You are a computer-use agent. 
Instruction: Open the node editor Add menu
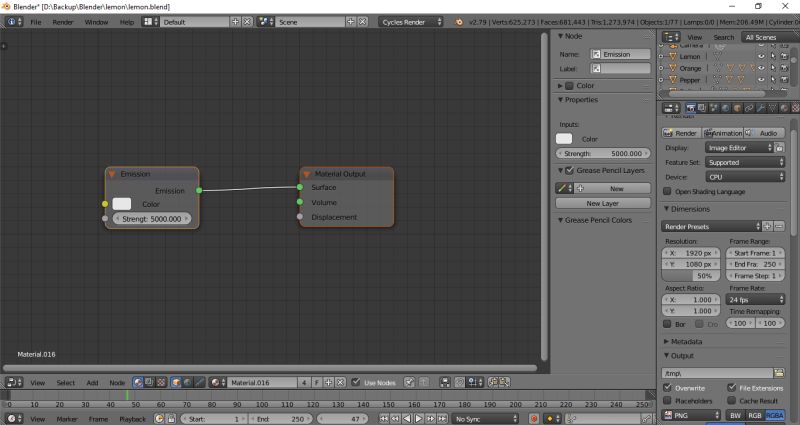click(x=92, y=382)
